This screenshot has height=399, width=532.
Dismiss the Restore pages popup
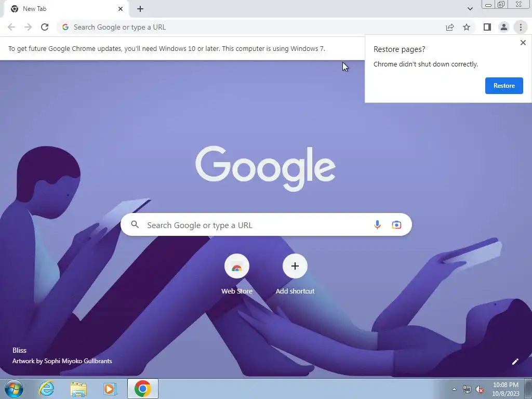coord(523,43)
